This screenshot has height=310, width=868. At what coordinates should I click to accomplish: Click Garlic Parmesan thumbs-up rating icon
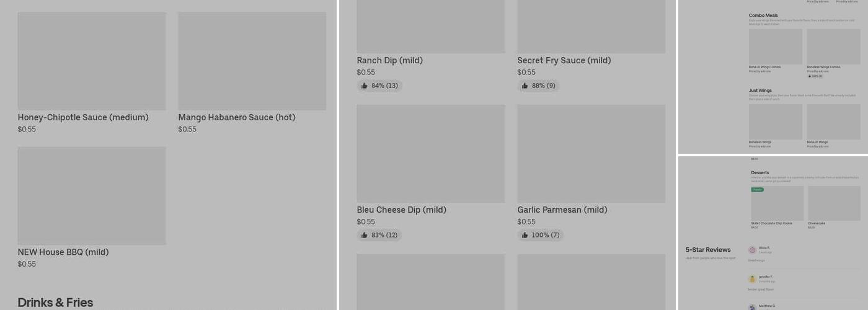(525, 235)
